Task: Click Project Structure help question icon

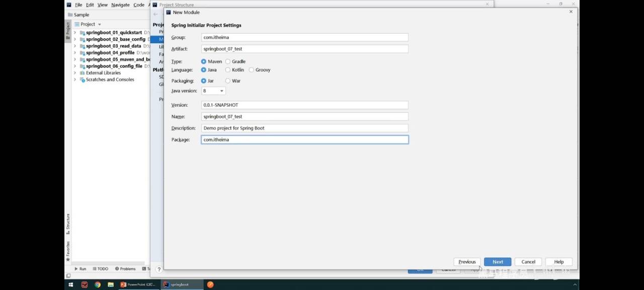Action: tap(158, 269)
